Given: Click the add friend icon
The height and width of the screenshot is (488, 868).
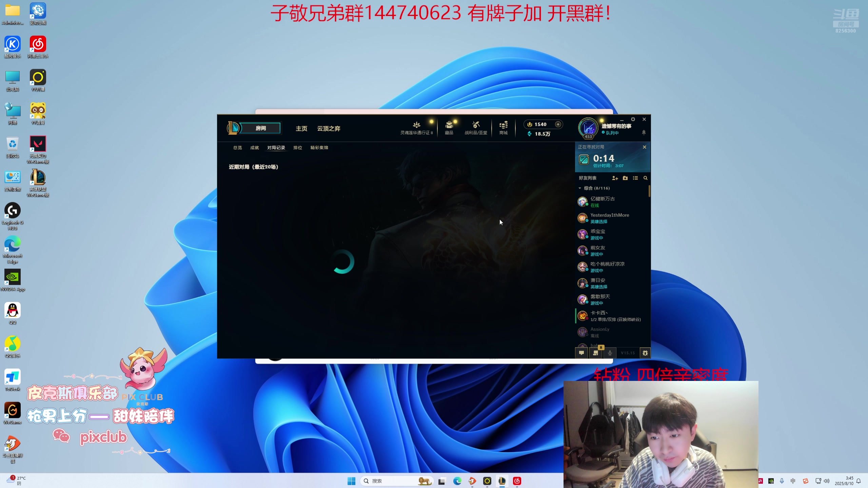Looking at the screenshot, I should point(615,178).
